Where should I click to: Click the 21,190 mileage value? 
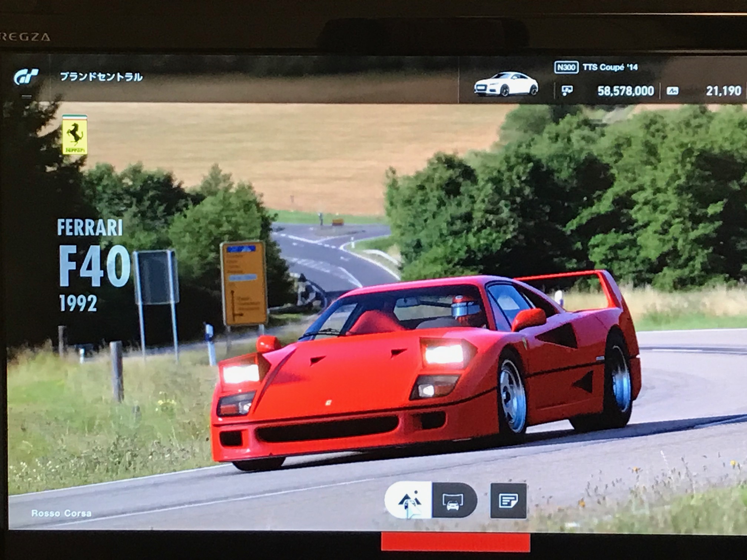[723, 91]
